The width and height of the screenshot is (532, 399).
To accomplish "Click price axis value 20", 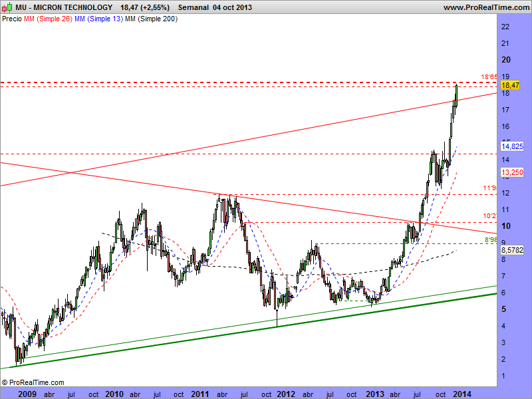I will (x=506, y=60).
